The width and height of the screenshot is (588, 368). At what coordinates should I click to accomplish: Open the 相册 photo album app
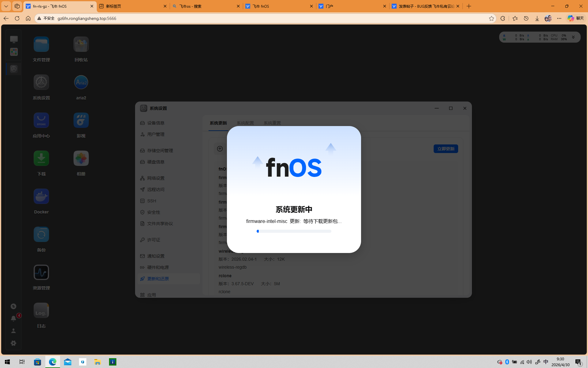81,158
